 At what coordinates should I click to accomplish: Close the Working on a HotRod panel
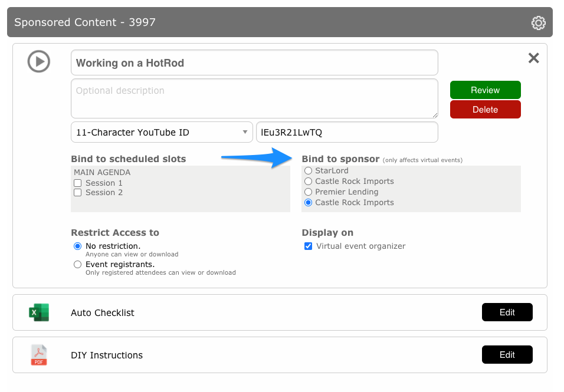534,58
